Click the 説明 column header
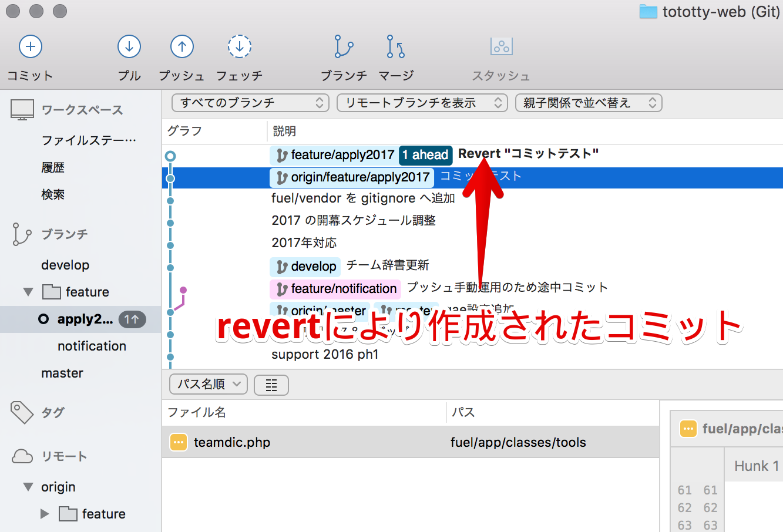This screenshot has height=532, width=783. click(284, 131)
